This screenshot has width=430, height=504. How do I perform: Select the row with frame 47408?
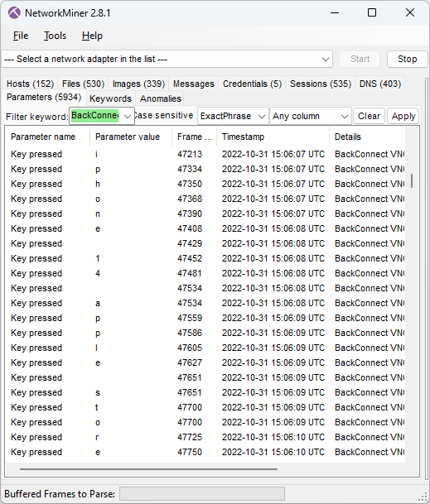pos(205,228)
